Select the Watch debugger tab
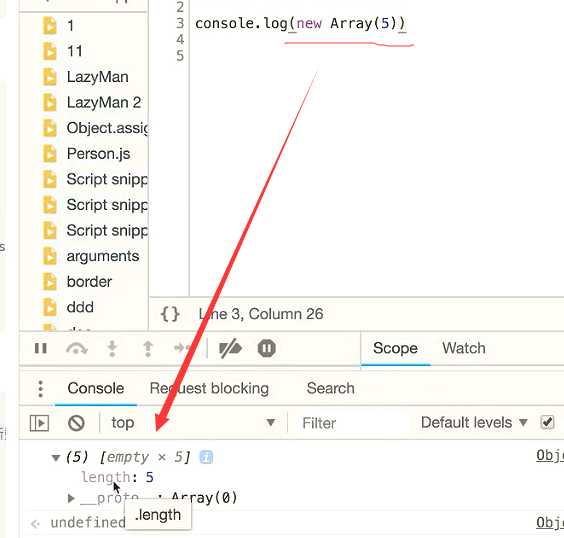 (464, 348)
